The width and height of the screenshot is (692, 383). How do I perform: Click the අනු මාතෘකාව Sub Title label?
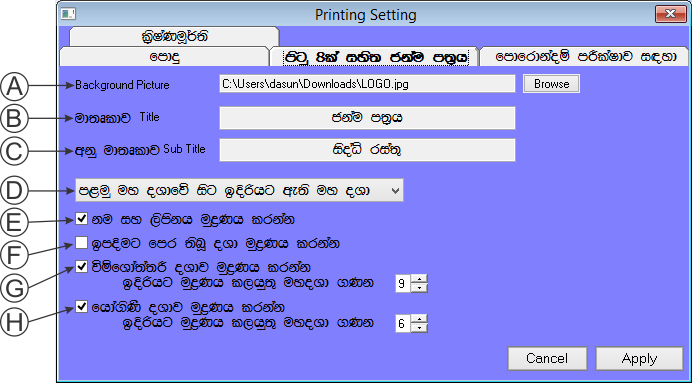click(140, 150)
